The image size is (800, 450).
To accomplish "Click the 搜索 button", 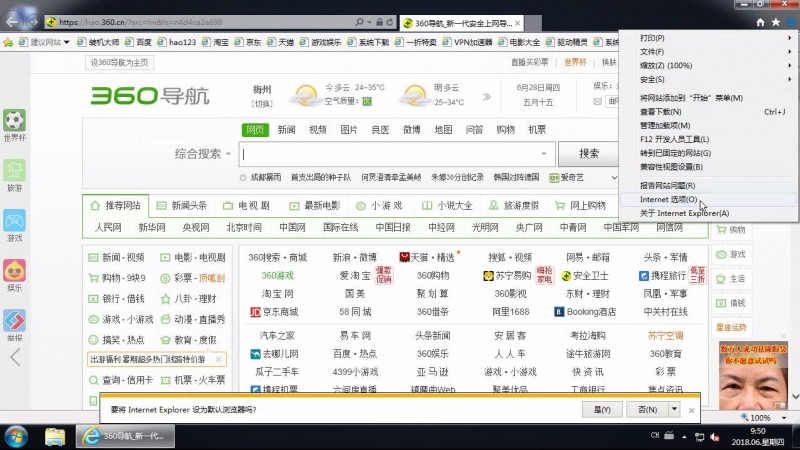I will (x=588, y=154).
